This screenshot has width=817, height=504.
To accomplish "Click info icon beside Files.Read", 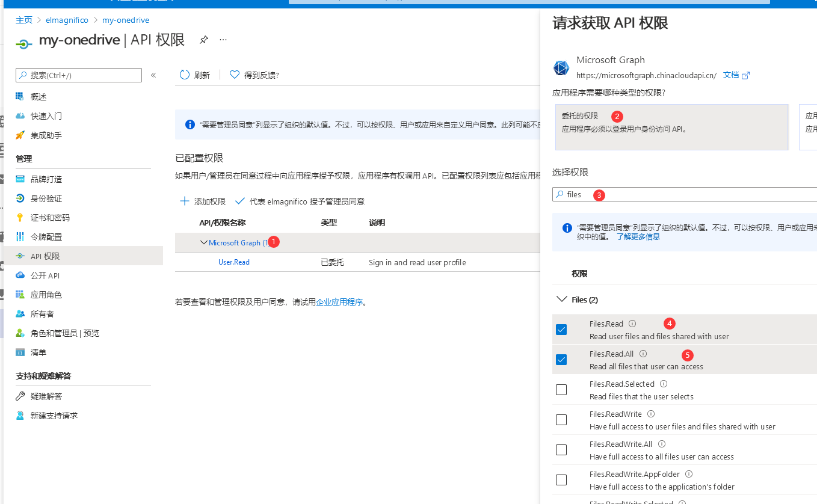I will coord(632,324).
